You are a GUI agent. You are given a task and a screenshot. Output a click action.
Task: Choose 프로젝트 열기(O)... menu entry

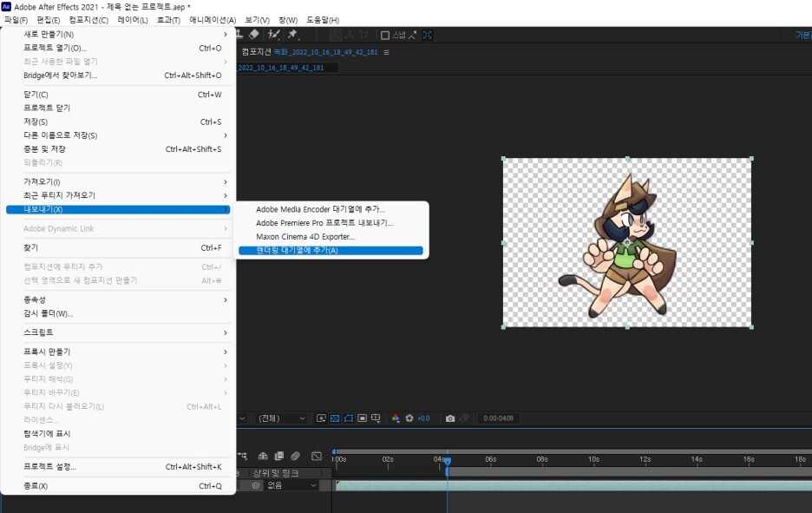coord(118,48)
